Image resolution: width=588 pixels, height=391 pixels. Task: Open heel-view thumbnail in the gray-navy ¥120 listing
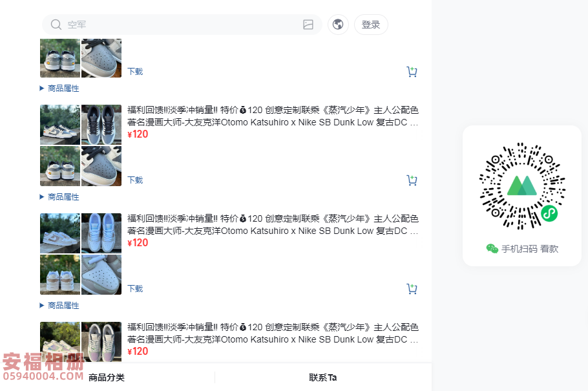pyautogui.click(x=60, y=166)
